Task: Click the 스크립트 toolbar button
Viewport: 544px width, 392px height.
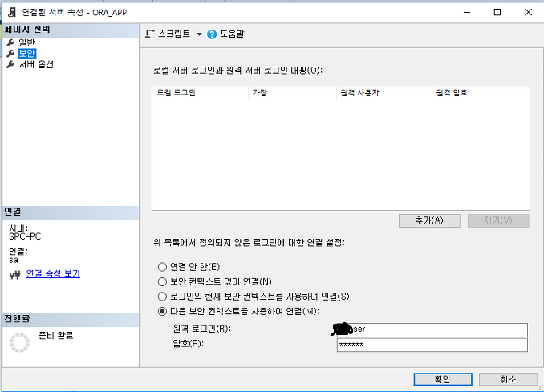Action: coord(168,34)
